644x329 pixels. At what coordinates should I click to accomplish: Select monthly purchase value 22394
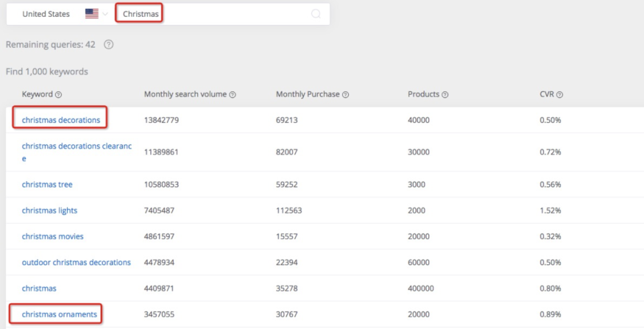pyautogui.click(x=287, y=262)
